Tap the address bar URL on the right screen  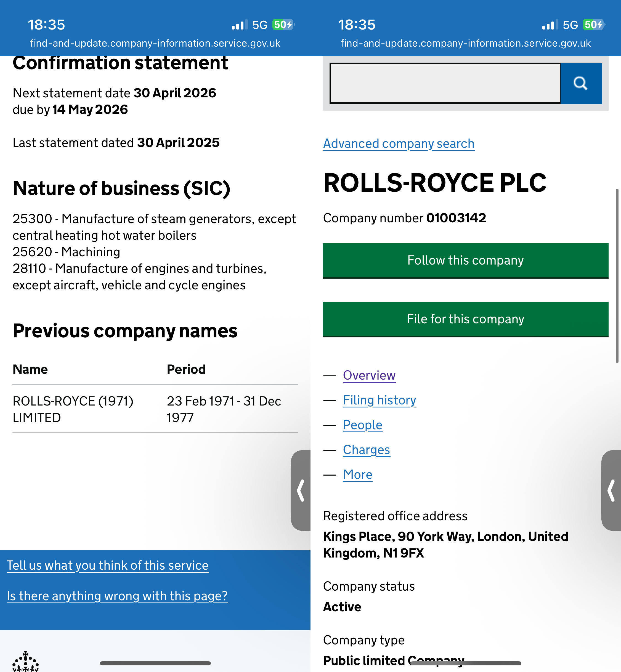466,43
